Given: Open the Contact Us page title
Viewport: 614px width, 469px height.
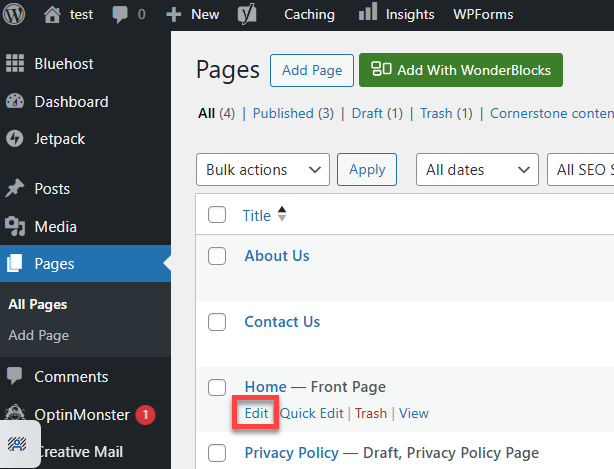Looking at the screenshot, I should coord(282,321).
